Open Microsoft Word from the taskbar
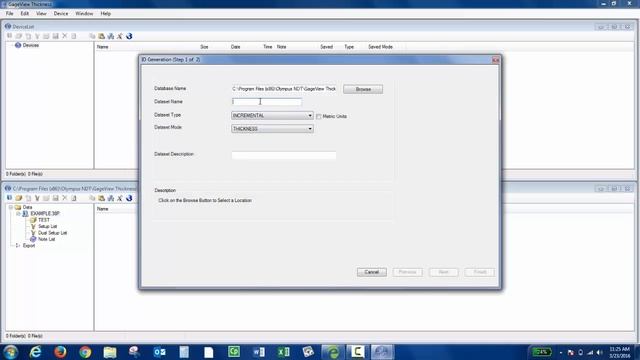 (259, 352)
